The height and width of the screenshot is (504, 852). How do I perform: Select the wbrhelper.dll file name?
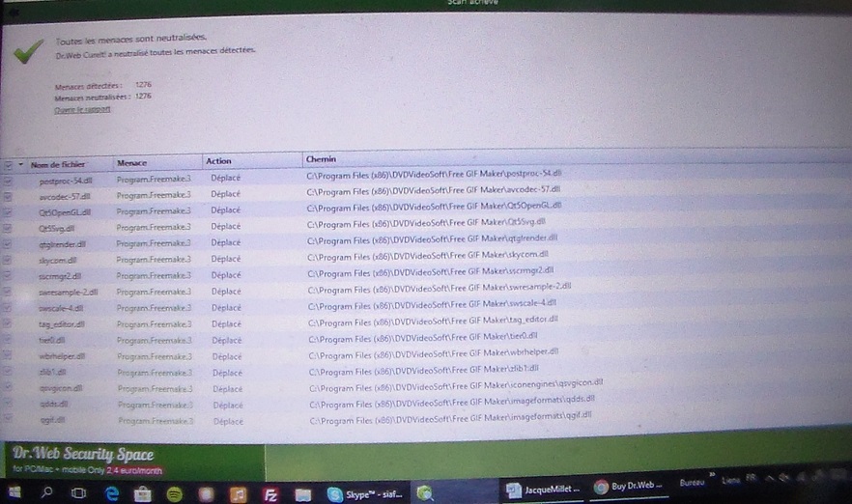coord(62,356)
